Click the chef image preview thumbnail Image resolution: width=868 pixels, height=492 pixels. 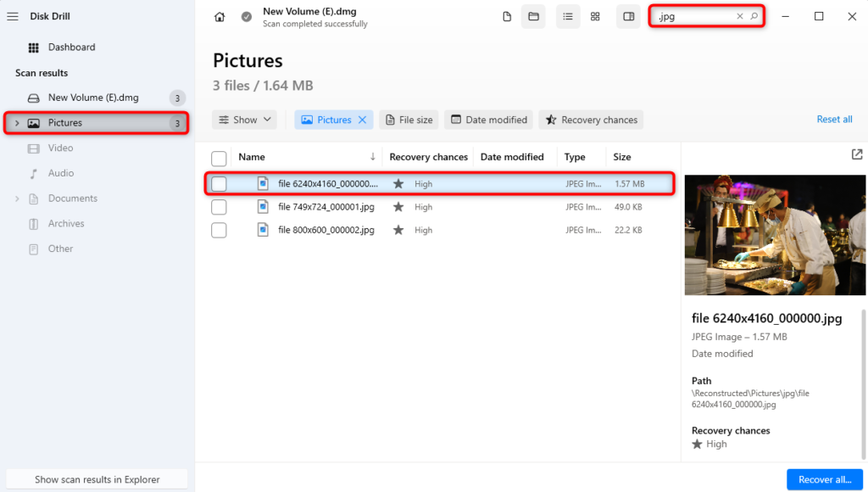pos(774,235)
